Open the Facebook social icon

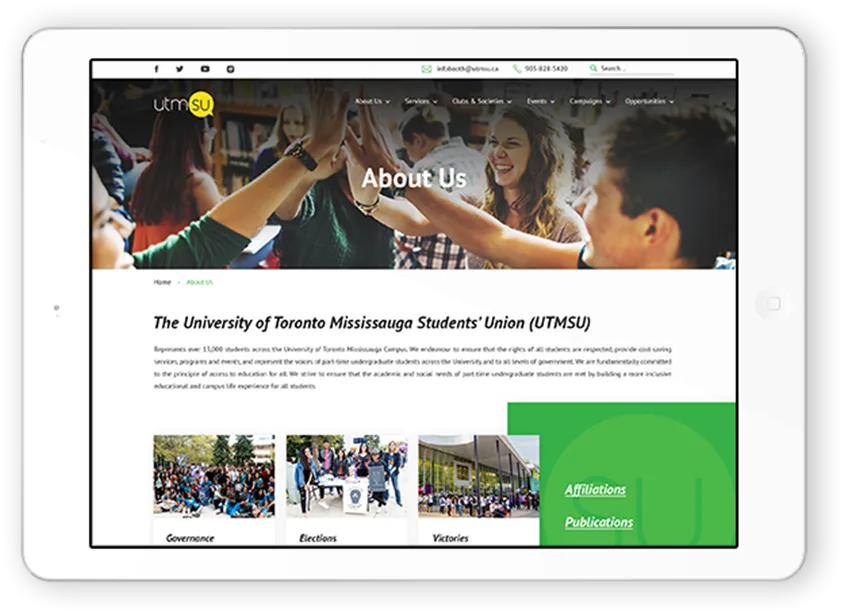coord(157,69)
